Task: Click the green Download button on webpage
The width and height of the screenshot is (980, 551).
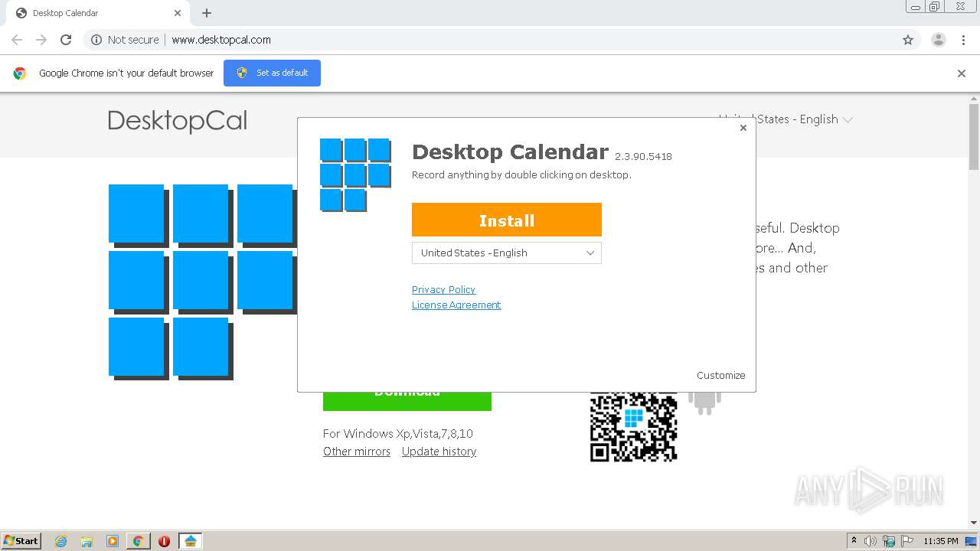Action: coord(407,401)
